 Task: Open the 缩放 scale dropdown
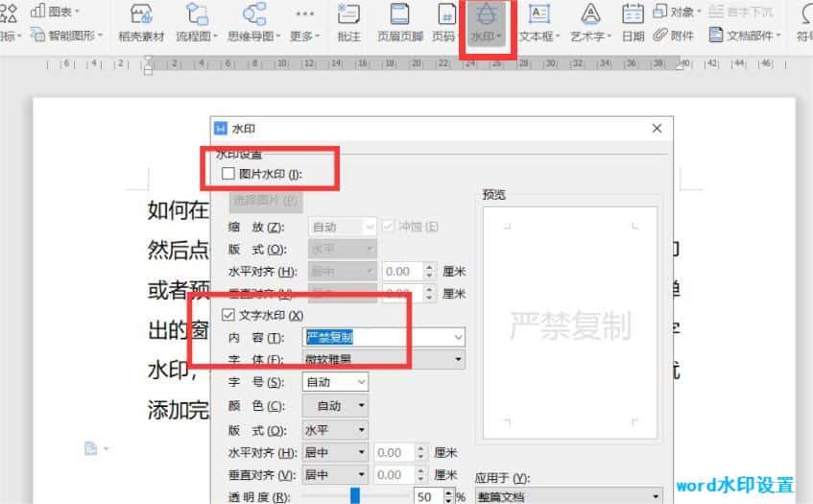coord(343,227)
